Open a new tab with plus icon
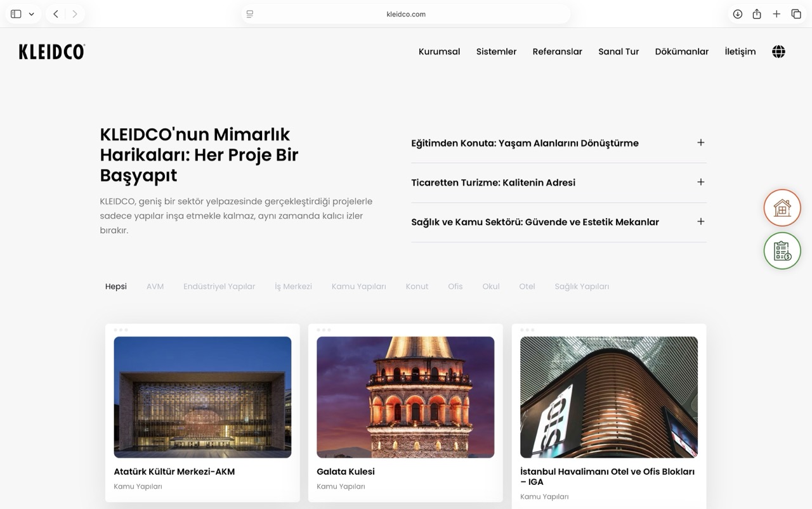This screenshot has height=509, width=812. pos(776,14)
